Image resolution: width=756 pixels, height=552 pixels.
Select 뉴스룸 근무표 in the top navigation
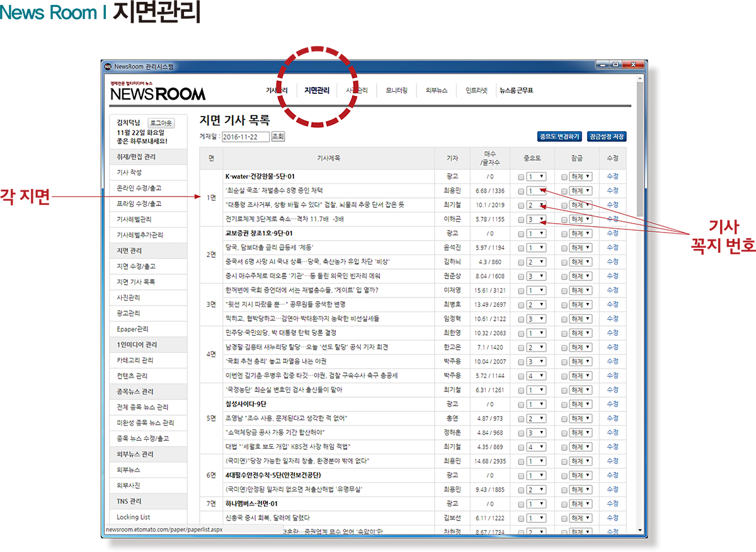pyautogui.click(x=516, y=91)
